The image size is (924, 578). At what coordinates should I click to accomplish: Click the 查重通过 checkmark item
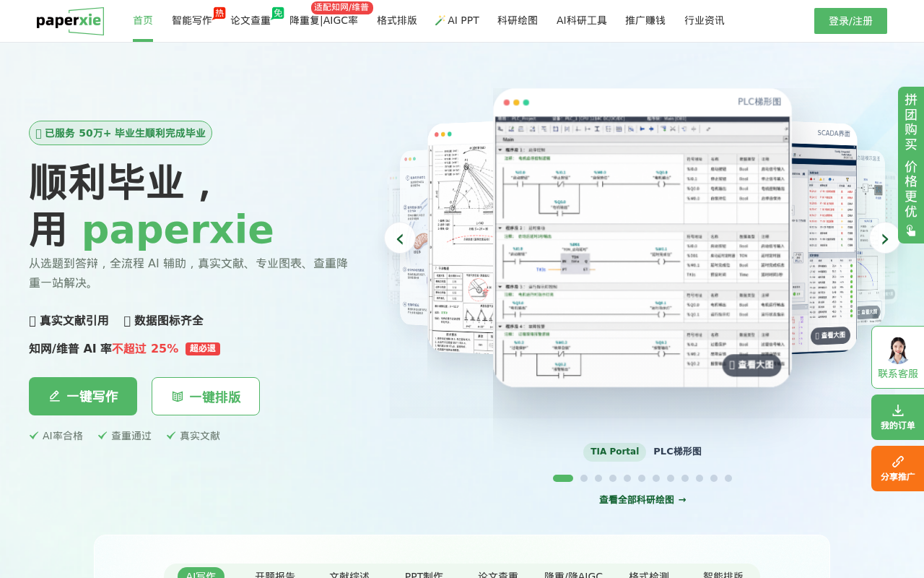coord(125,436)
